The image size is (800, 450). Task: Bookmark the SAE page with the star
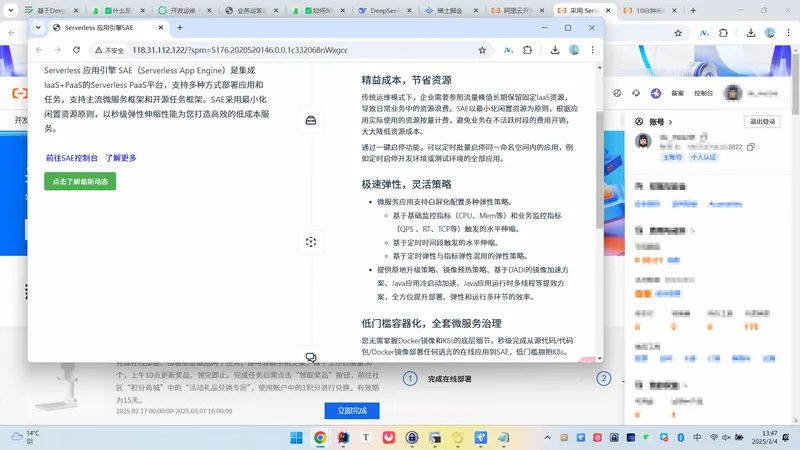pos(482,50)
